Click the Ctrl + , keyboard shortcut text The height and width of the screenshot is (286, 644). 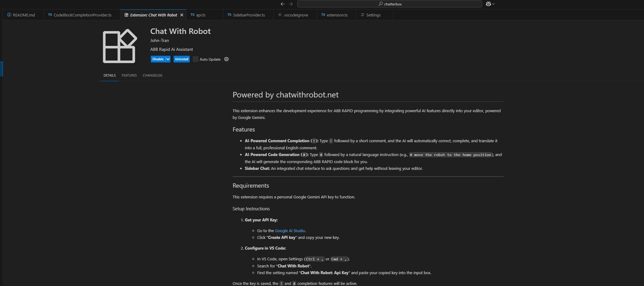(314, 259)
